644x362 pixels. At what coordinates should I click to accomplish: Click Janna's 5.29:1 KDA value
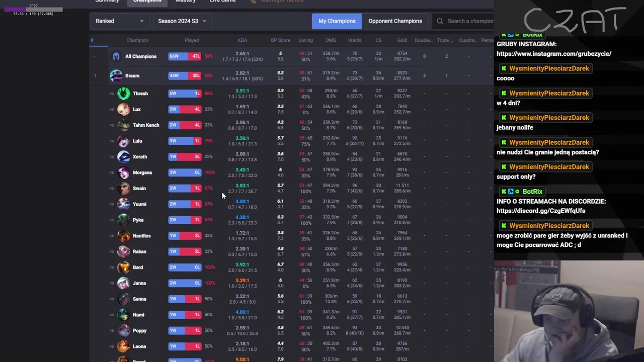pos(242,281)
